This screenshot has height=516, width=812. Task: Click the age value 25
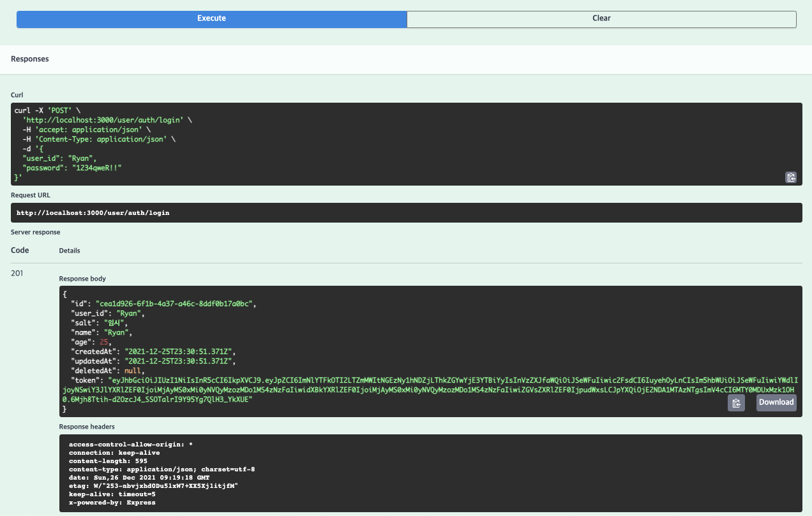coord(103,342)
